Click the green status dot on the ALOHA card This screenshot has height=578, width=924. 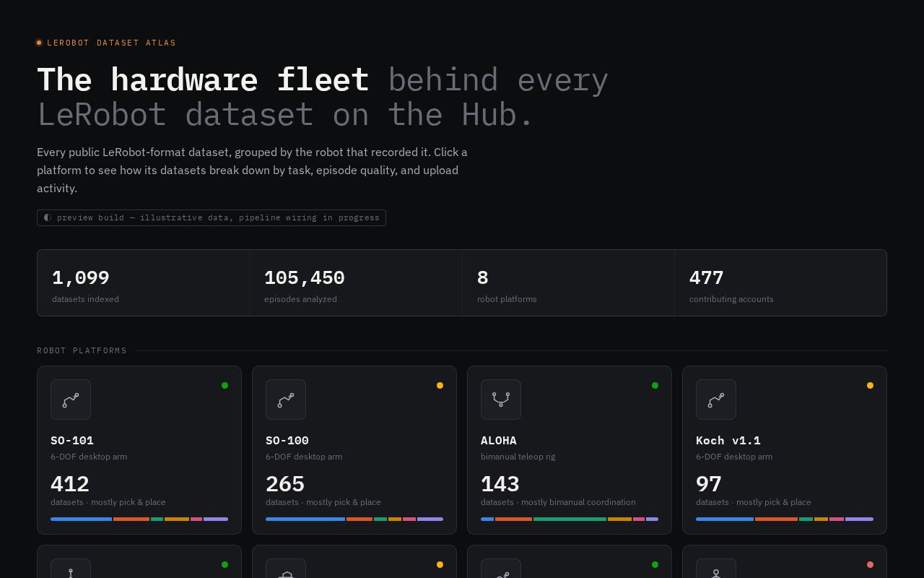[x=655, y=385]
